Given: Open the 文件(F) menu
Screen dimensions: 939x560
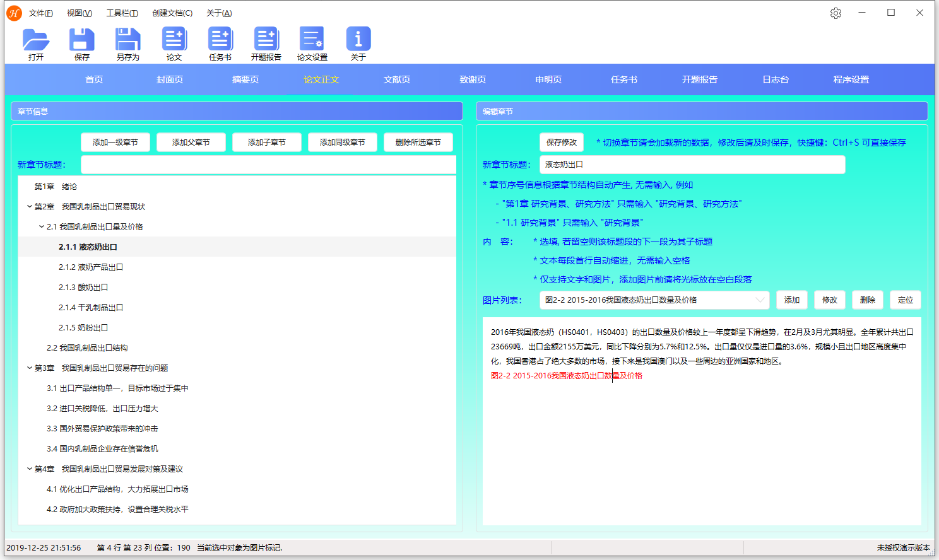Looking at the screenshot, I should click(41, 13).
